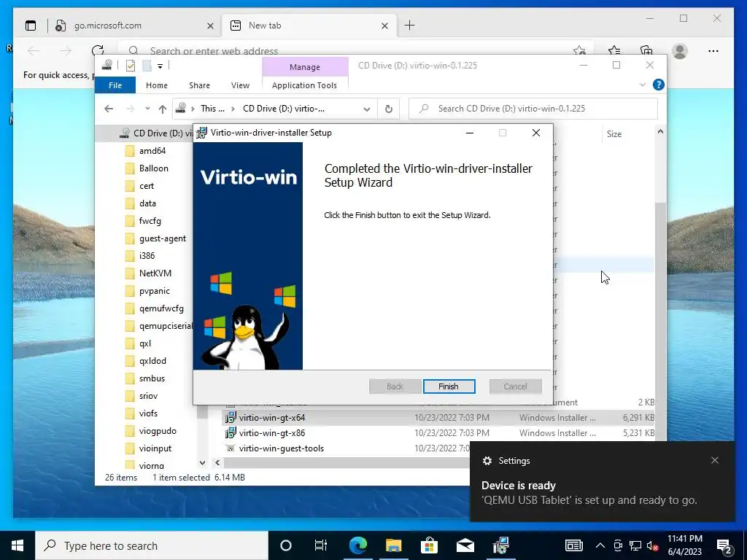This screenshot has height=560, width=747.
Task: Close the New tab browser tab
Action: (385, 26)
